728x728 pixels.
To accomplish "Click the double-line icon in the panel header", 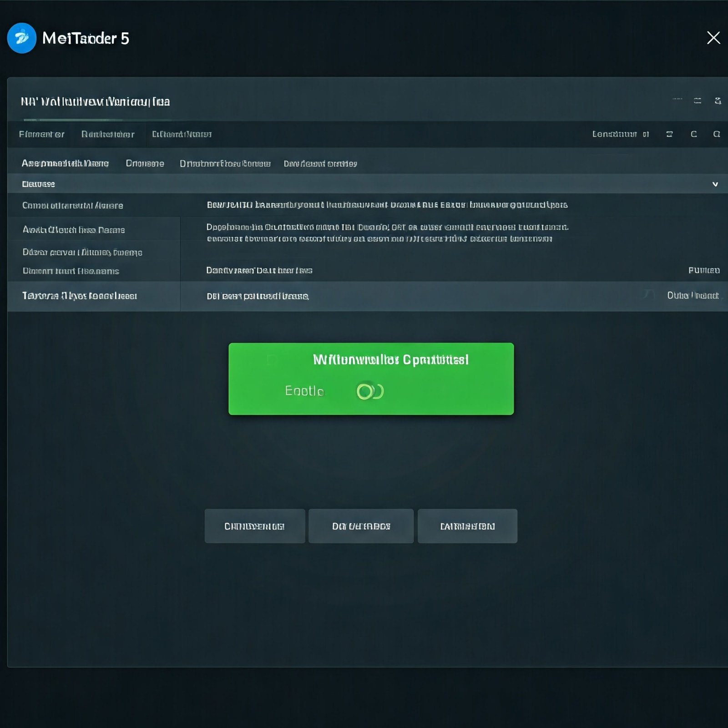I will 698,101.
